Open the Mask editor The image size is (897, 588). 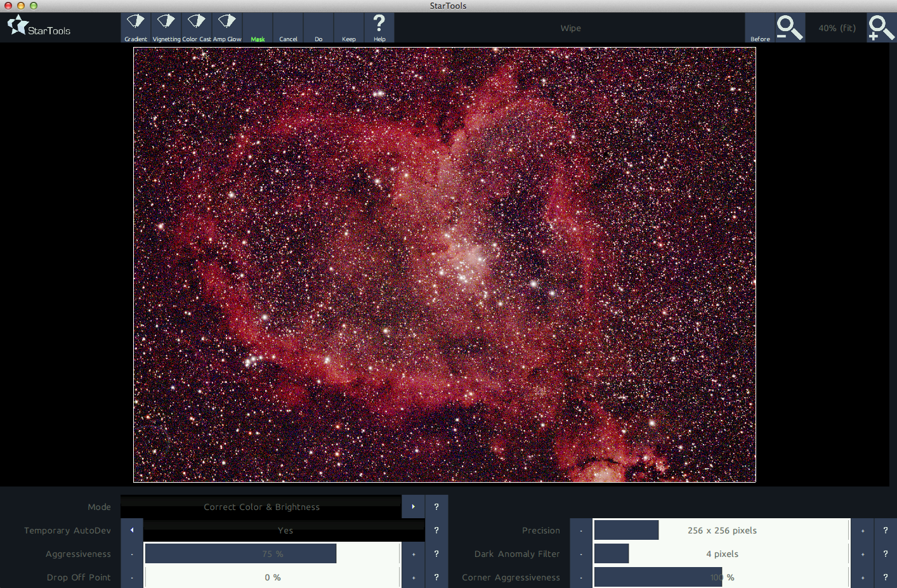click(258, 27)
